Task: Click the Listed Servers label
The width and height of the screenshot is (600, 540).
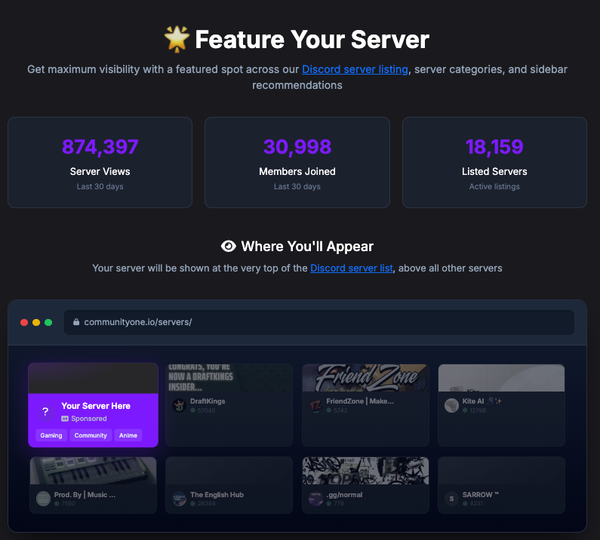Action: 494,171
